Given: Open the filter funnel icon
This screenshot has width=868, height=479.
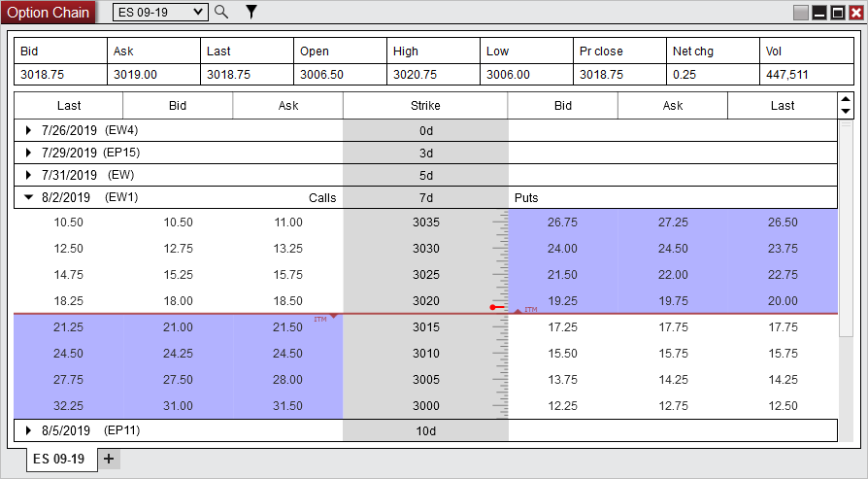Looking at the screenshot, I should coord(250,12).
